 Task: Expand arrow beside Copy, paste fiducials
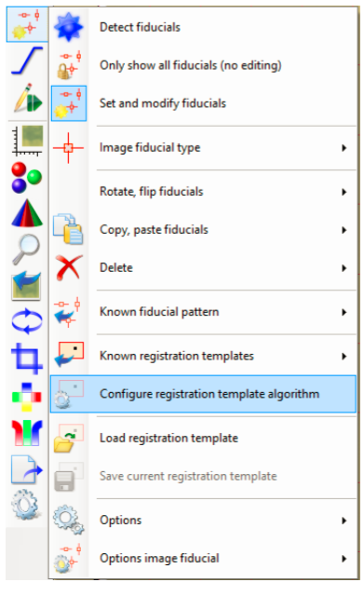tap(344, 230)
